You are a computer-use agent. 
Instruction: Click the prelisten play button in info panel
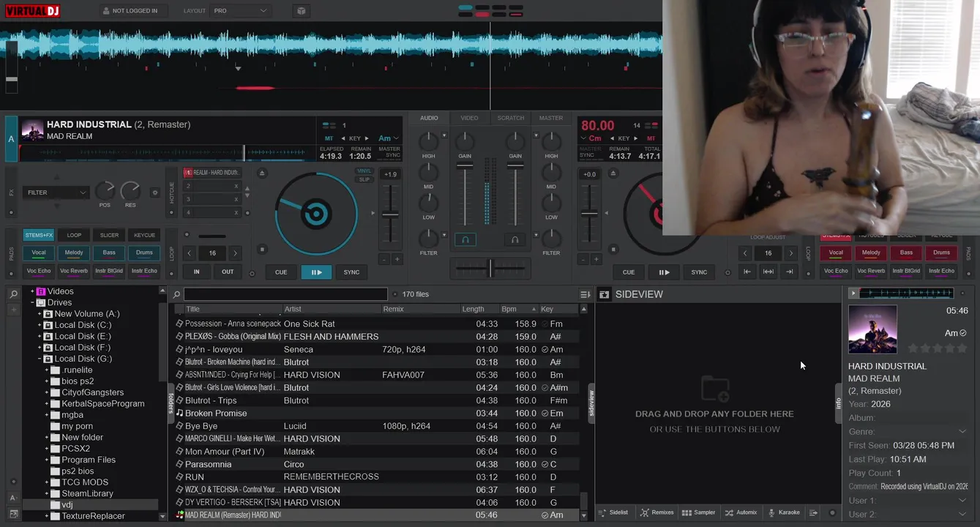click(853, 293)
